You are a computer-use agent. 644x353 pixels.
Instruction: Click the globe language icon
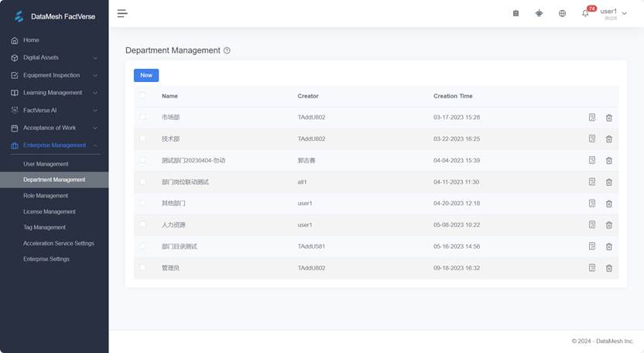tap(562, 13)
